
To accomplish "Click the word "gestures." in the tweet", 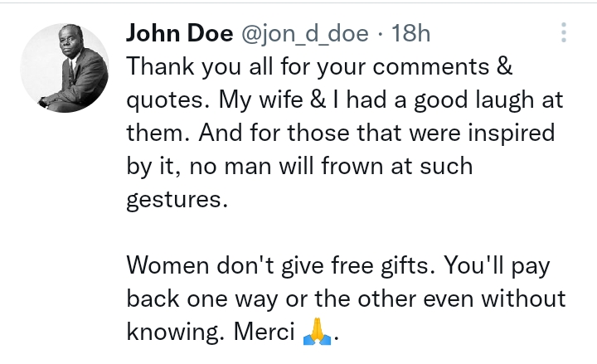I will [x=177, y=199].
